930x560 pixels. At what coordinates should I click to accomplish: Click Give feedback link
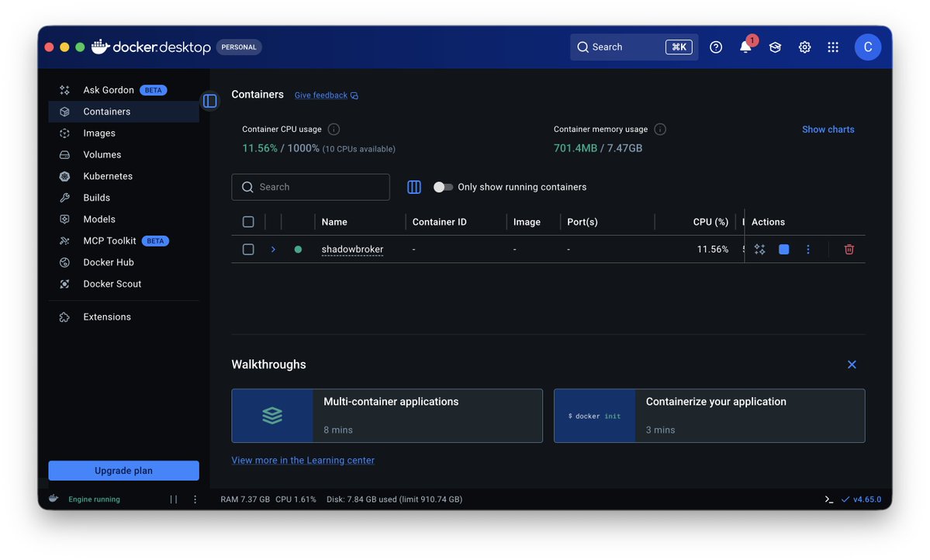tap(327, 95)
